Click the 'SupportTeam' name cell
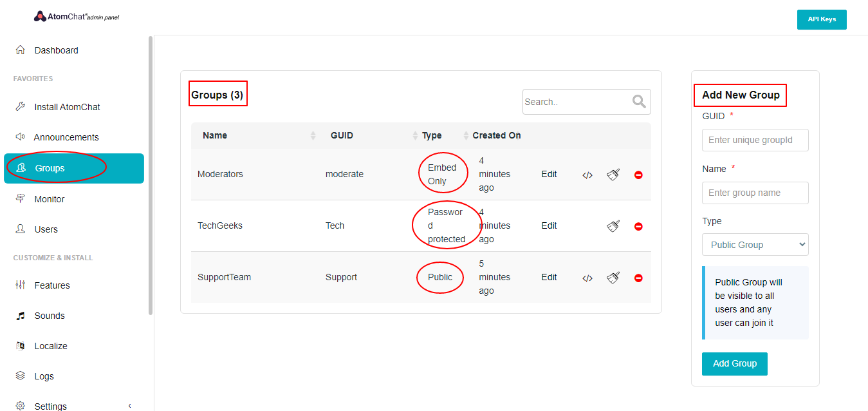The height and width of the screenshot is (411, 868). point(224,277)
